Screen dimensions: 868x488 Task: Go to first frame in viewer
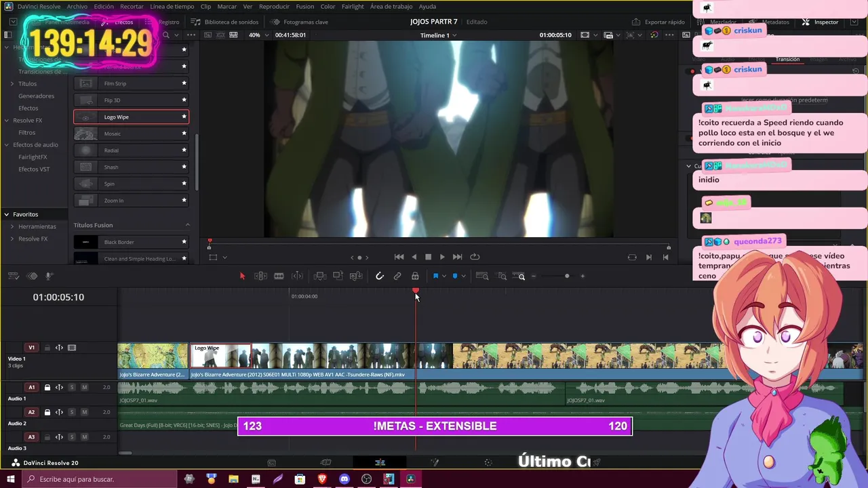(x=399, y=257)
